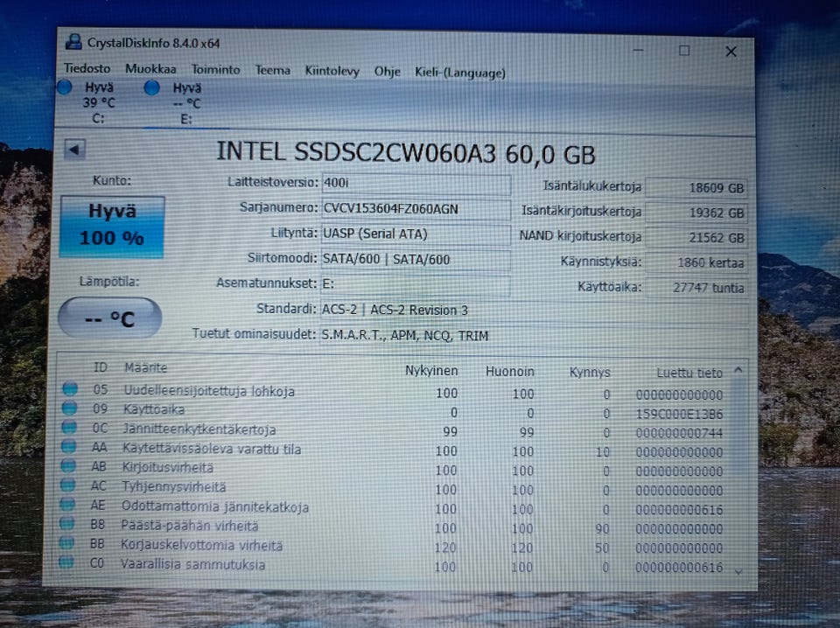Click power on count 1860 kertaa

click(696, 263)
